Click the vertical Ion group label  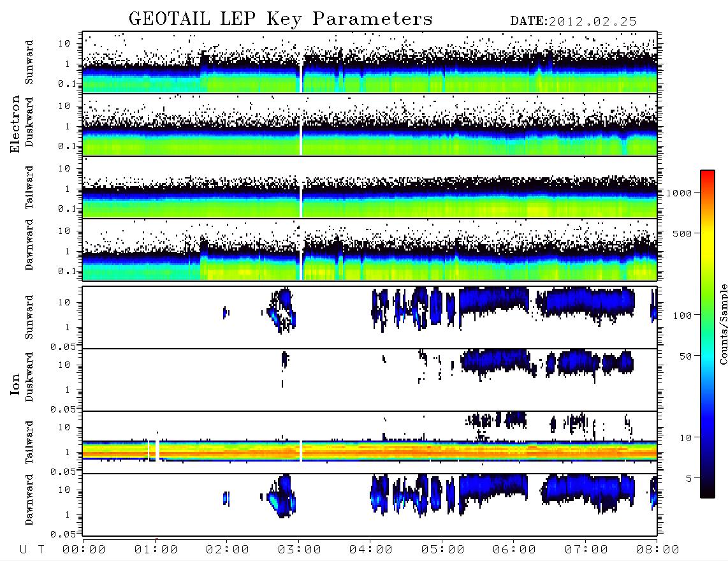tap(15, 384)
